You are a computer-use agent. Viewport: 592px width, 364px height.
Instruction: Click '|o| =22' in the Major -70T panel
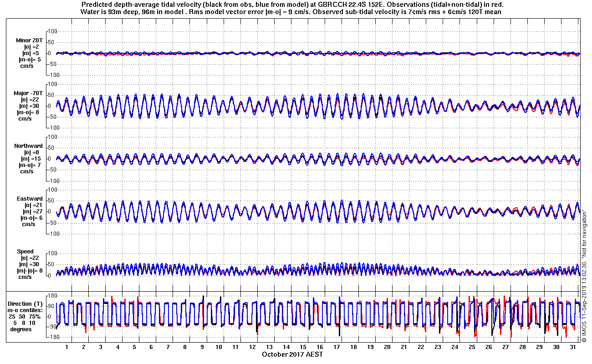coord(30,100)
